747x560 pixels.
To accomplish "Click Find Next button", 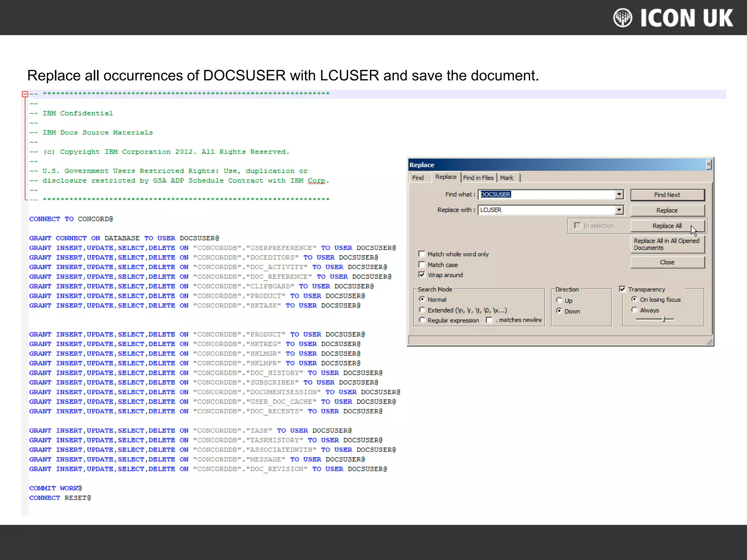I will [667, 195].
